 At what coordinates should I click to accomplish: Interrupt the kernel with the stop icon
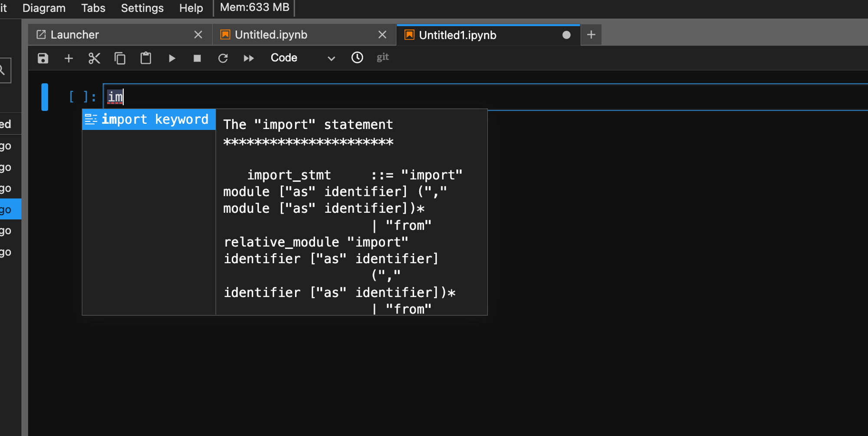tap(197, 58)
